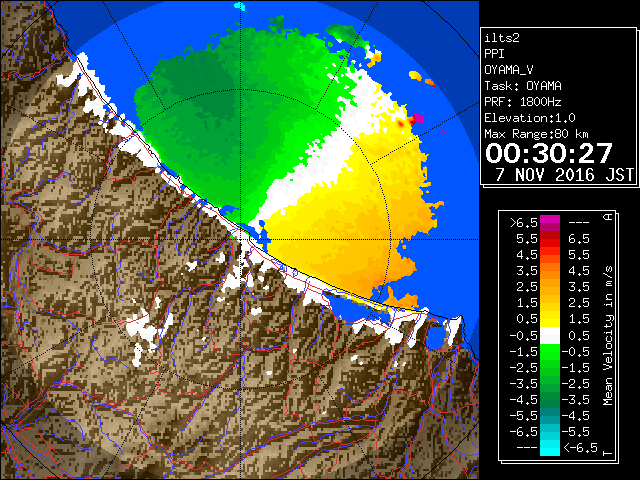Click the magenta high-velocity echo on the radar
The width and height of the screenshot is (640, 480).
[417, 119]
